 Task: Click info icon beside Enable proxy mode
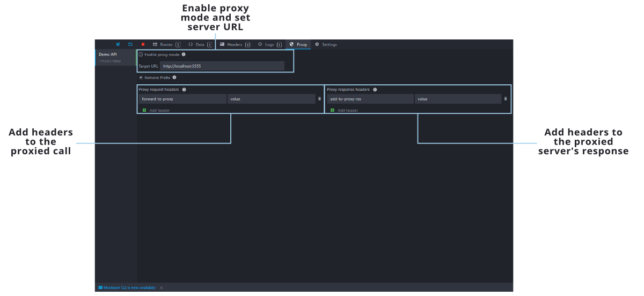(184, 55)
